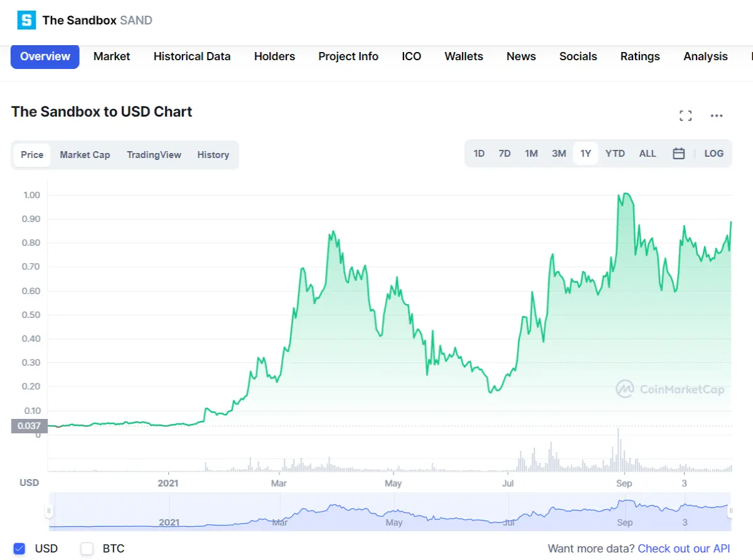Toggle LOG scale on chart
Image resolution: width=753 pixels, height=560 pixels.
click(714, 154)
